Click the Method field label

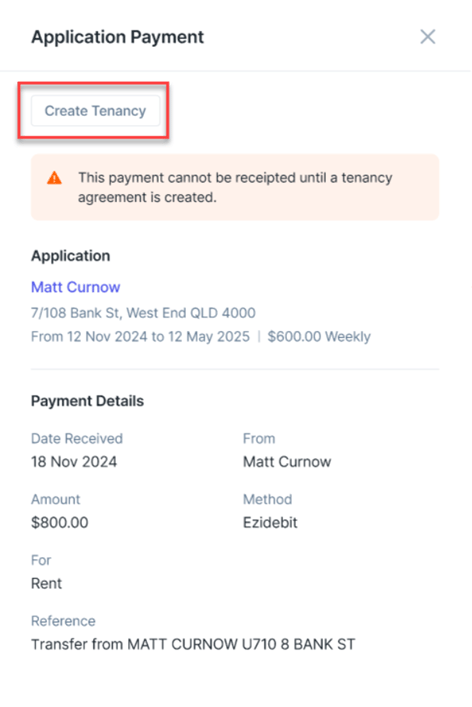(267, 499)
